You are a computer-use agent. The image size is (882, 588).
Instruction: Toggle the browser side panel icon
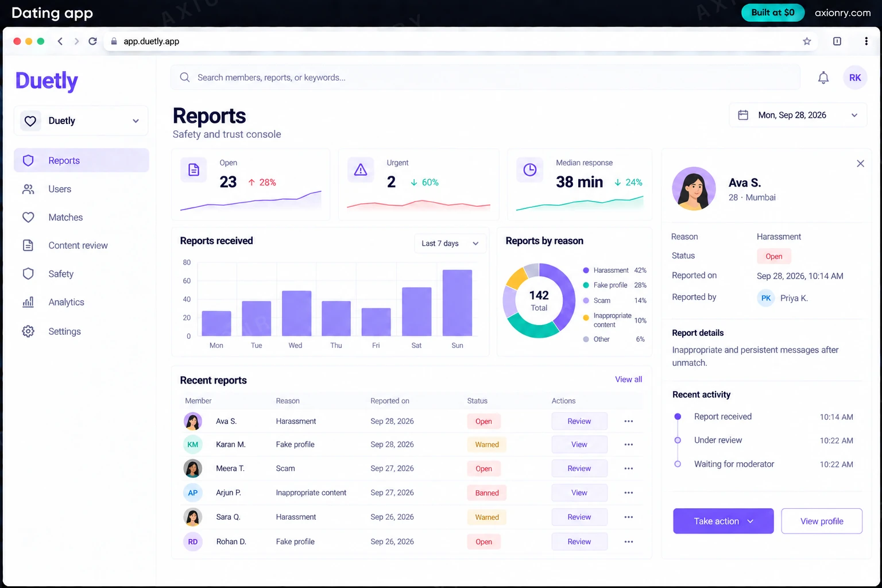click(837, 41)
